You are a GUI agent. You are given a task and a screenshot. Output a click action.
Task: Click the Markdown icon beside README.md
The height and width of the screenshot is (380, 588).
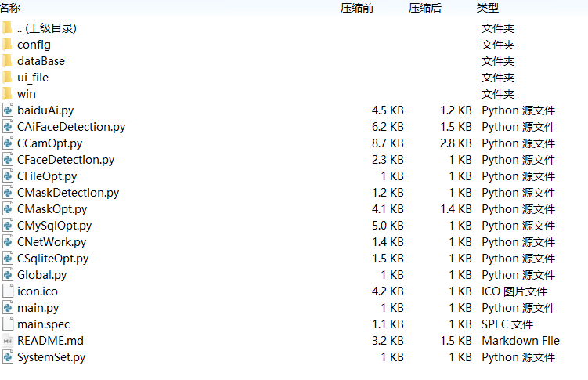click(8, 341)
